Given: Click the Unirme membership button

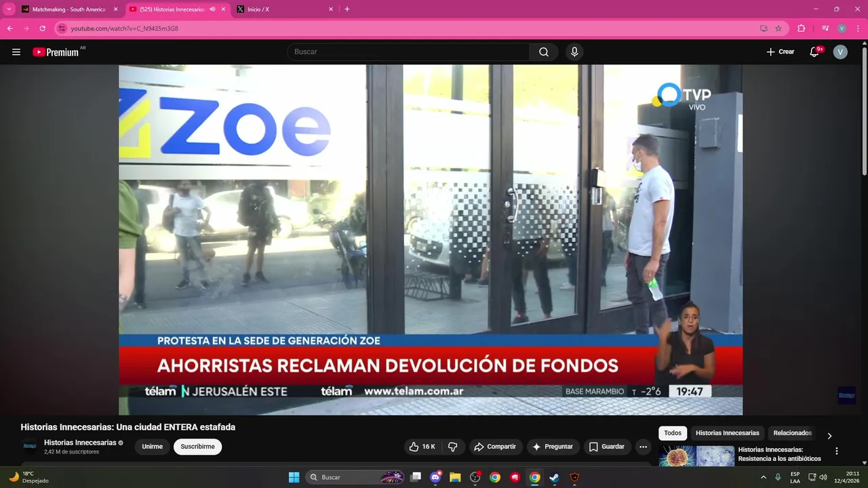Looking at the screenshot, I should (x=152, y=447).
